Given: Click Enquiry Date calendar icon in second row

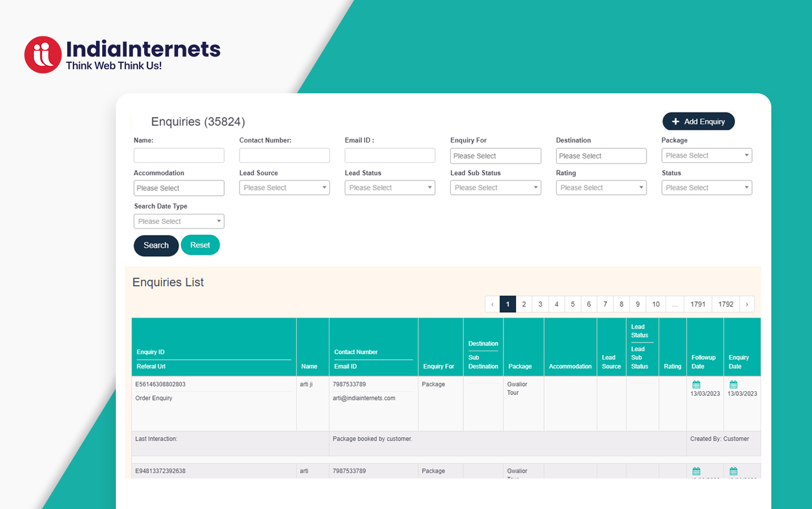Looking at the screenshot, I should tap(733, 471).
